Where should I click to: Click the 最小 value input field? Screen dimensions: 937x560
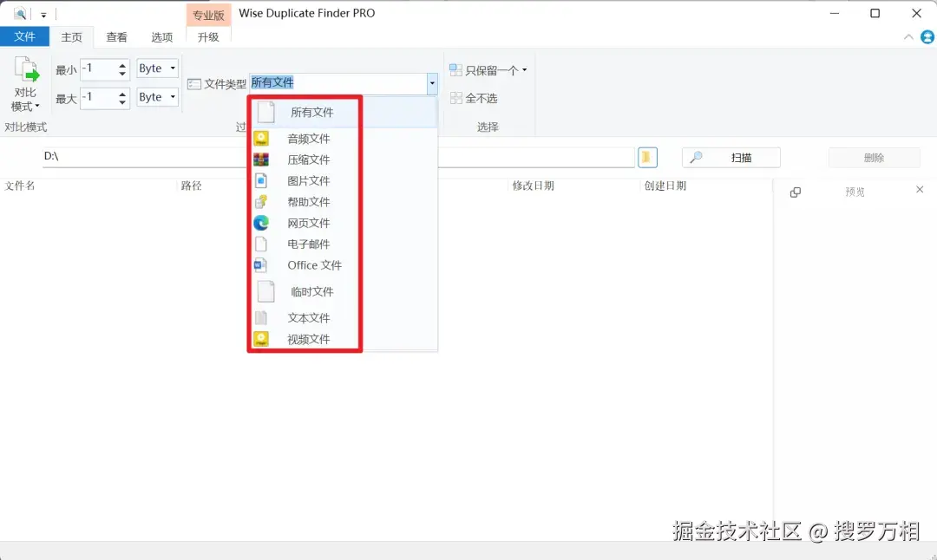99,68
